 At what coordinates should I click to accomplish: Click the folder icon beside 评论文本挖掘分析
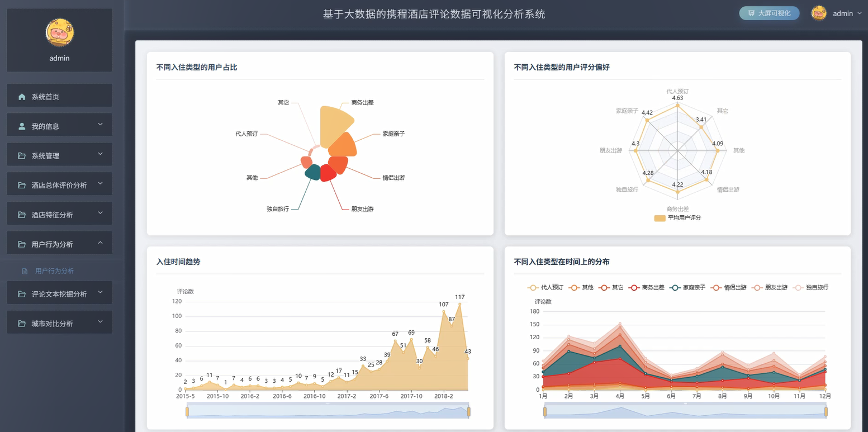pyautogui.click(x=22, y=294)
